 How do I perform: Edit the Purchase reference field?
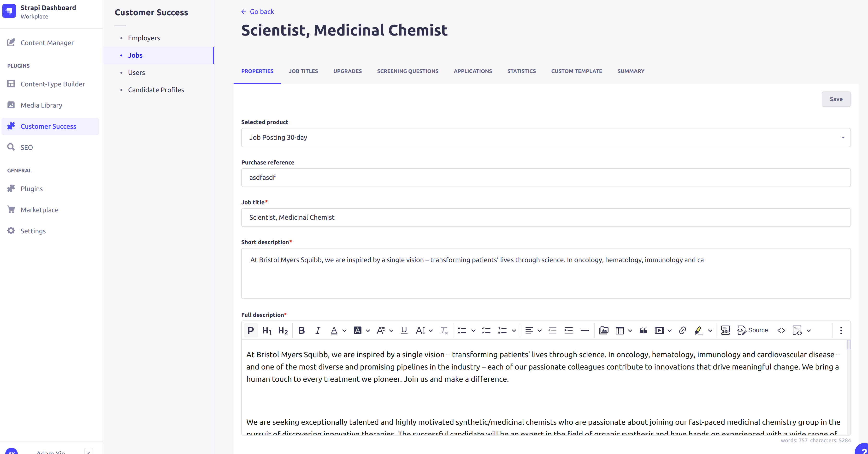click(544, 177)
